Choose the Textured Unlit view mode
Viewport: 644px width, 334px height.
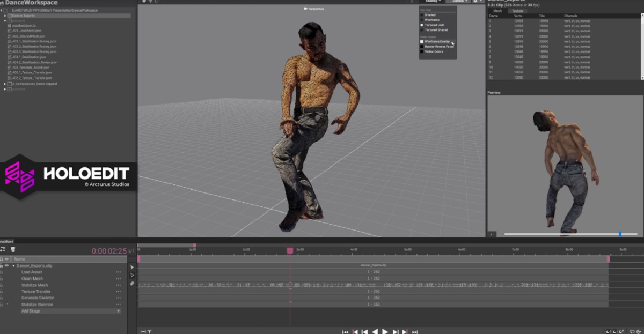click(422, 25)
